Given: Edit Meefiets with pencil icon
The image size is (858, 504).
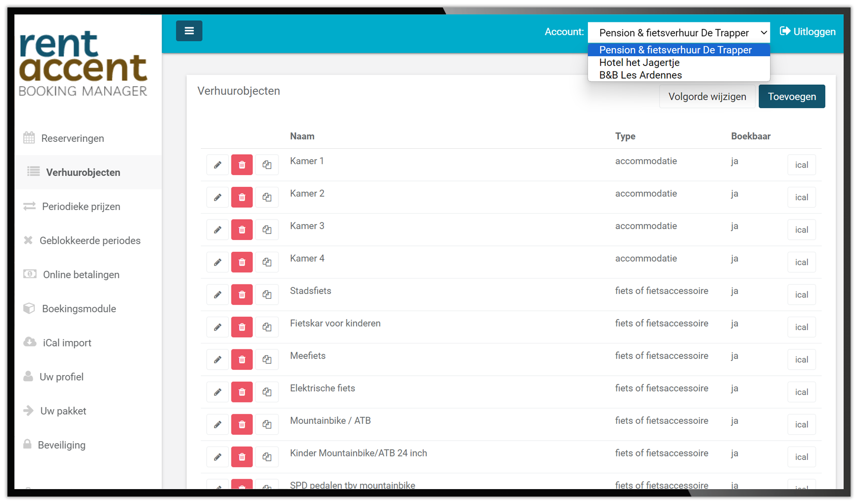Looking at the screenshot, I should (x=218, y=360).
